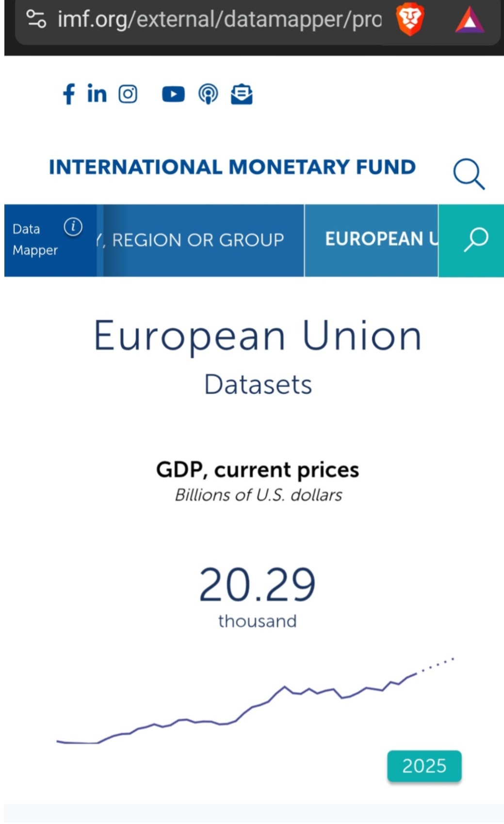The image size is (504, 824).
Task: Click the Brave Shields lion icon
Action: [410, 20]
